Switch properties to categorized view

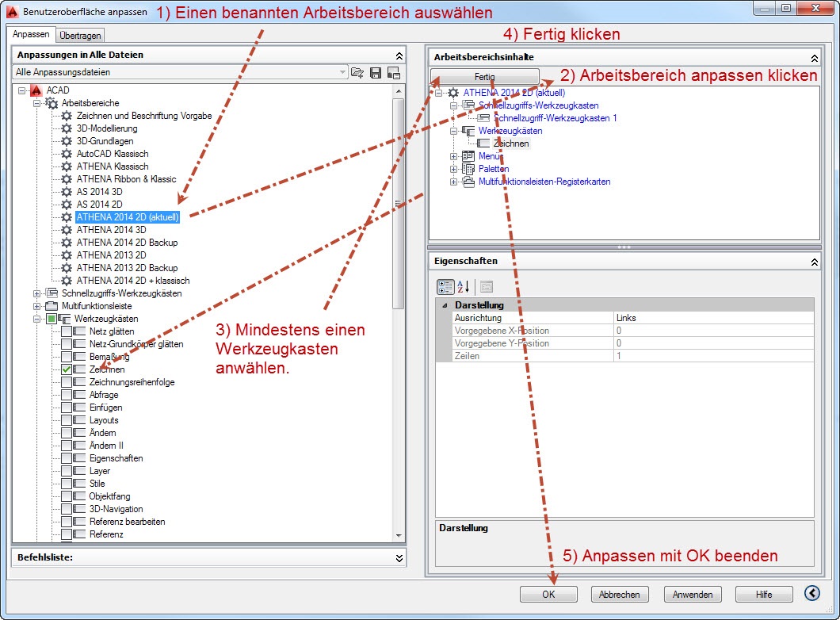[445, 286]
